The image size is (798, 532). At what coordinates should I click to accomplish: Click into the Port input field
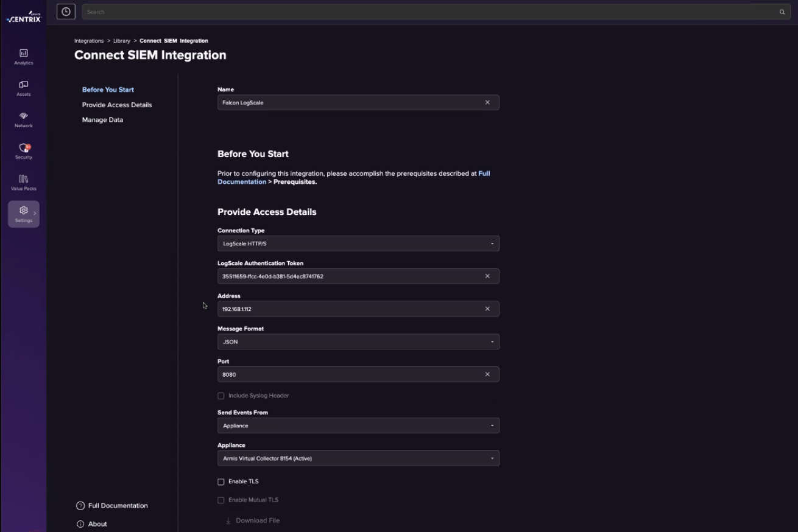347,374
